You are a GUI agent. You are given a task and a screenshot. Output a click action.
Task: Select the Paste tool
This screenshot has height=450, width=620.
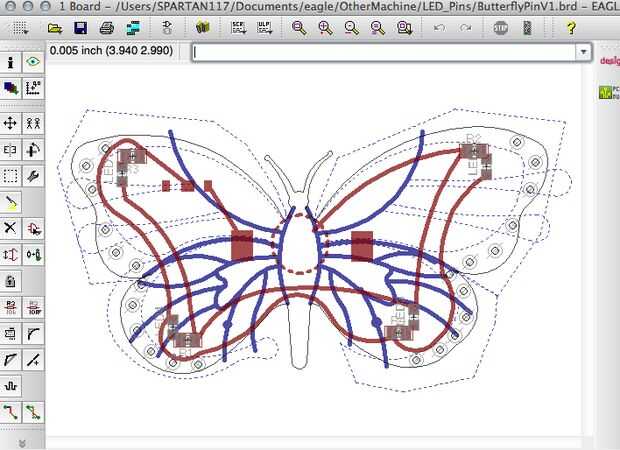(11, 202)
